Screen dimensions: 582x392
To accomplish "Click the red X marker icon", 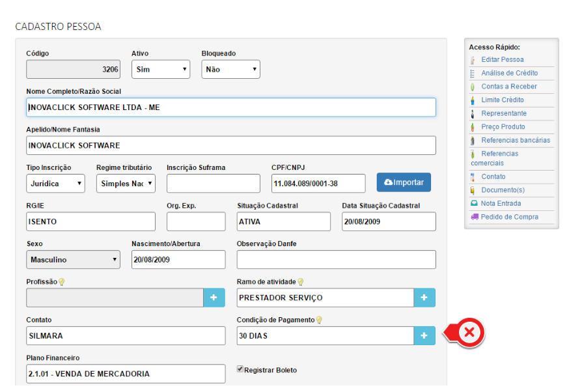I will coord(469,333).
